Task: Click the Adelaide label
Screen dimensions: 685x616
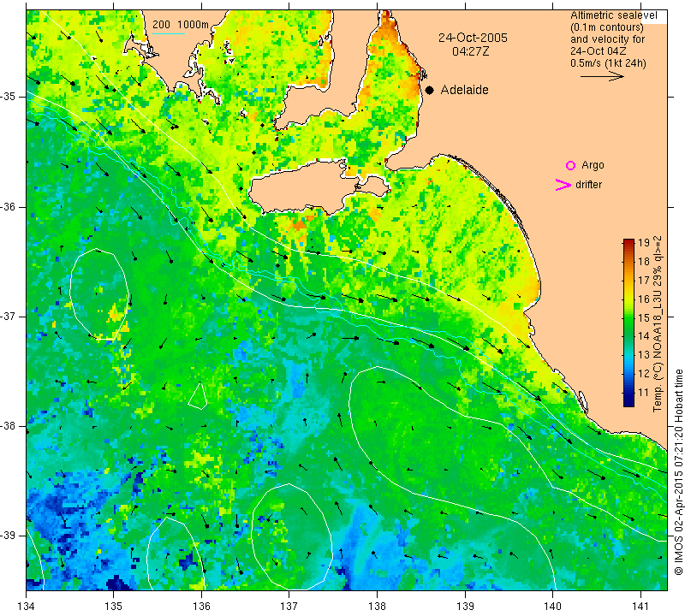Action: click(464, 90)
